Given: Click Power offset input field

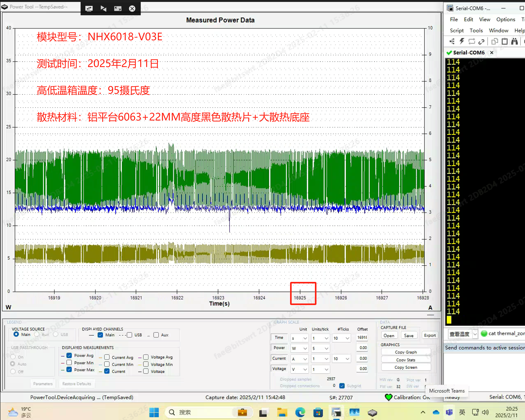Looking at the screenshot, I should coord(362,348).
